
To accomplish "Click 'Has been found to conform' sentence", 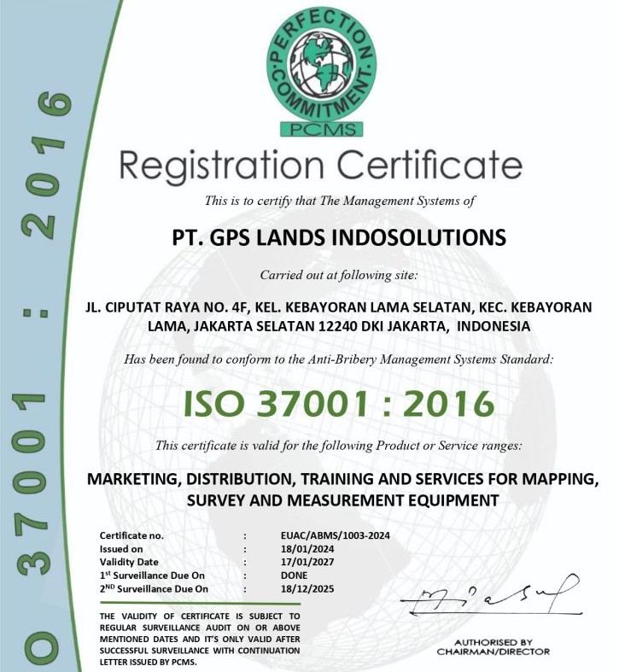I will click(339, 359).
